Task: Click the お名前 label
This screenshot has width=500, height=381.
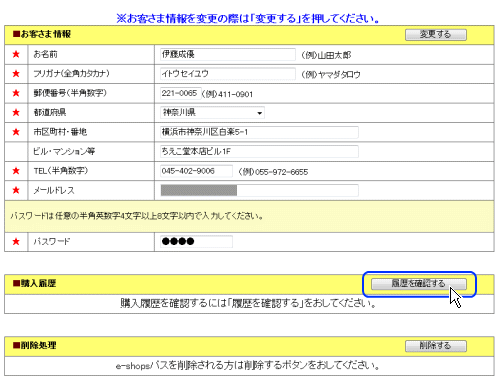Action: (45, 54)
